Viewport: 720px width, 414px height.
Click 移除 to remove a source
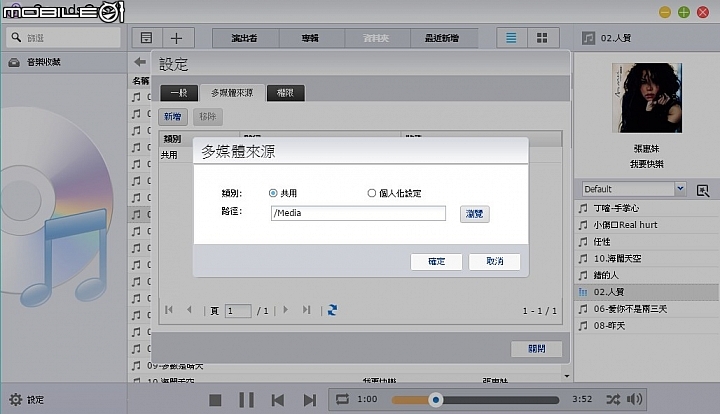(x=208, y=117)
